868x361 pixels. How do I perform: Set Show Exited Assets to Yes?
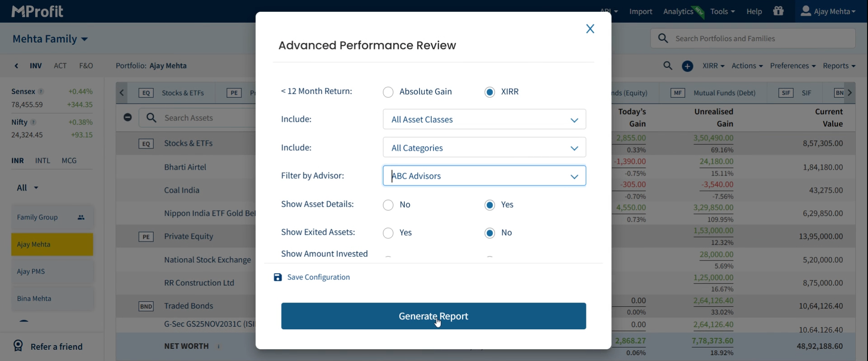[388, 233]
